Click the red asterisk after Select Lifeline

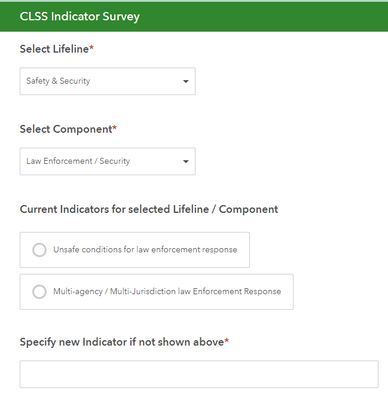tap(92, 48)
